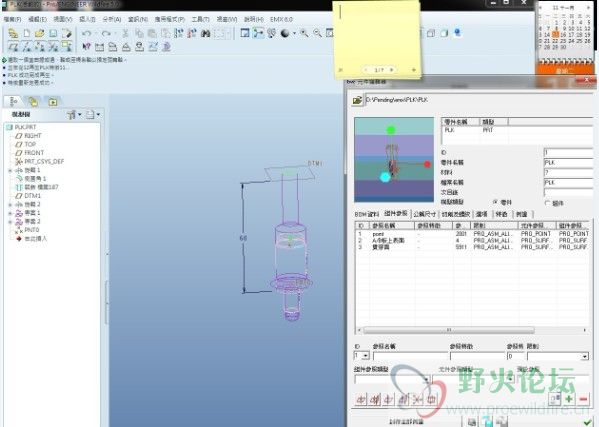Expand the first purple feature node ending in 1
The width and height of the screenshot is (599, 427).
coord(10,213)
